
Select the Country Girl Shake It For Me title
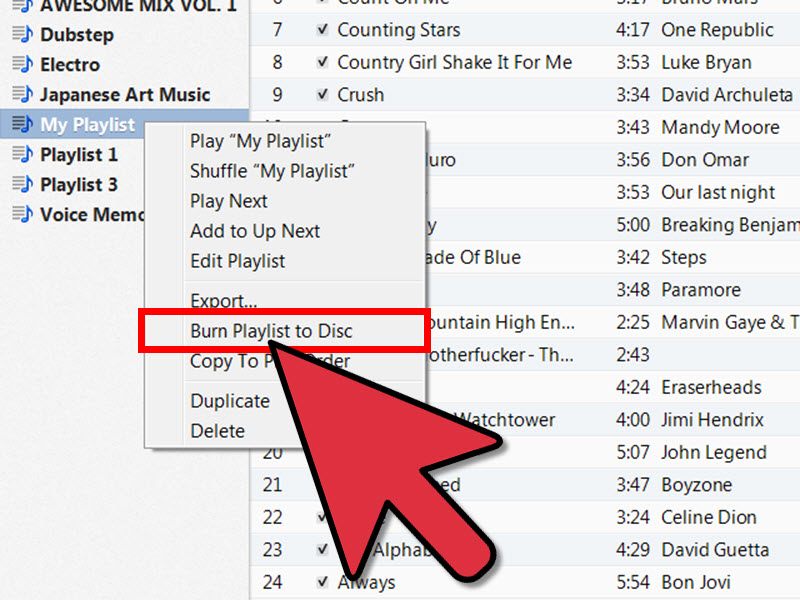455,62
